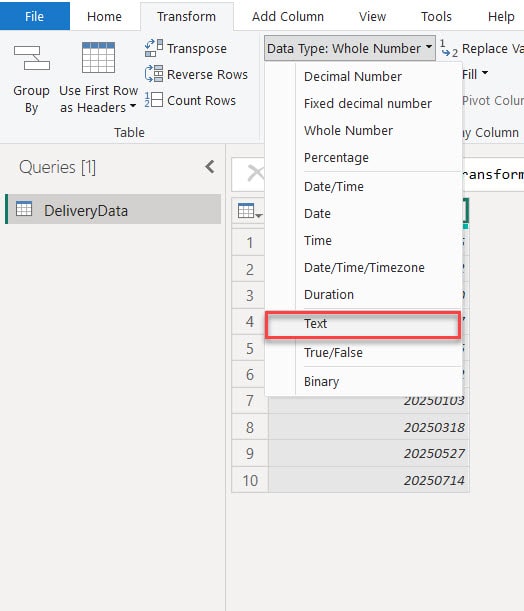Select row number 10
This screenshot has width=524, height=611.
tap(250, 480)
